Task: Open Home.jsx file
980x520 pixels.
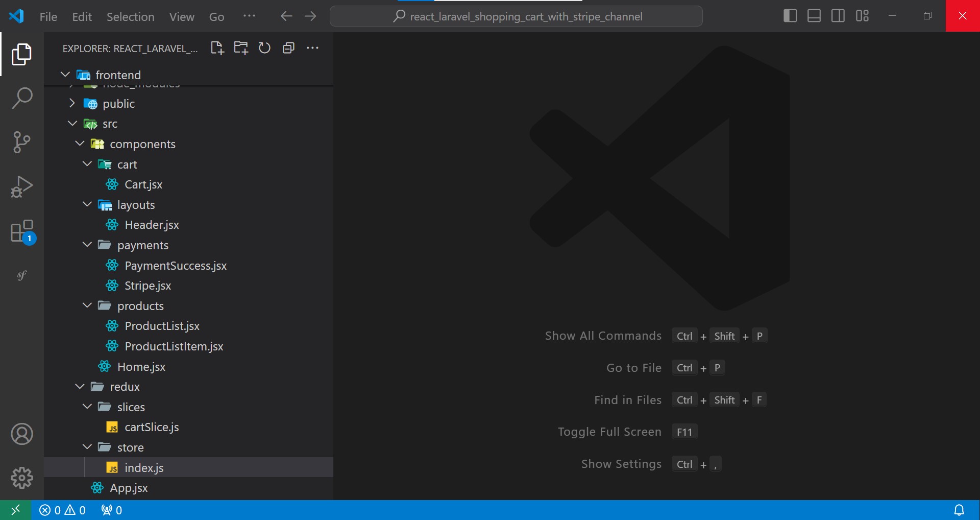Action: (x=189, y=367)
